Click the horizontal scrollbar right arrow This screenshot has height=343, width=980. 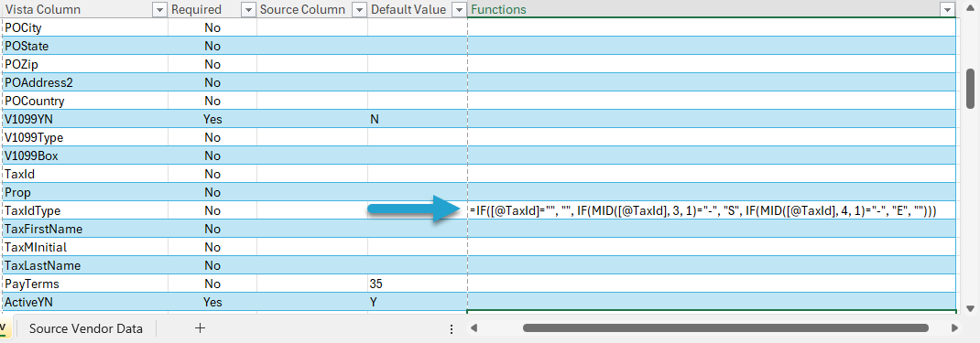coord(954,328)
